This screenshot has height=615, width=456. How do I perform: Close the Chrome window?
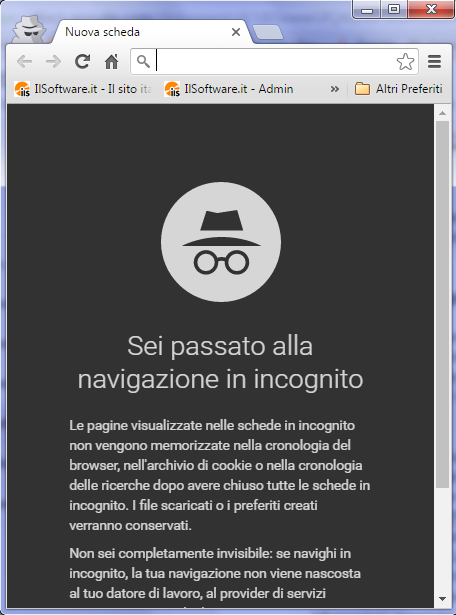click(431, 9)
